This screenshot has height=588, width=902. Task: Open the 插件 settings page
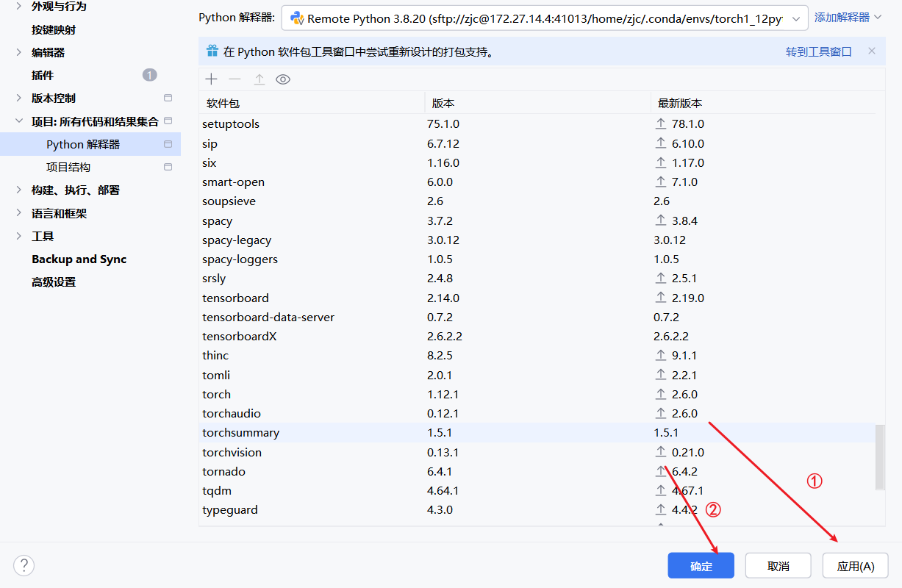(43, 75)
